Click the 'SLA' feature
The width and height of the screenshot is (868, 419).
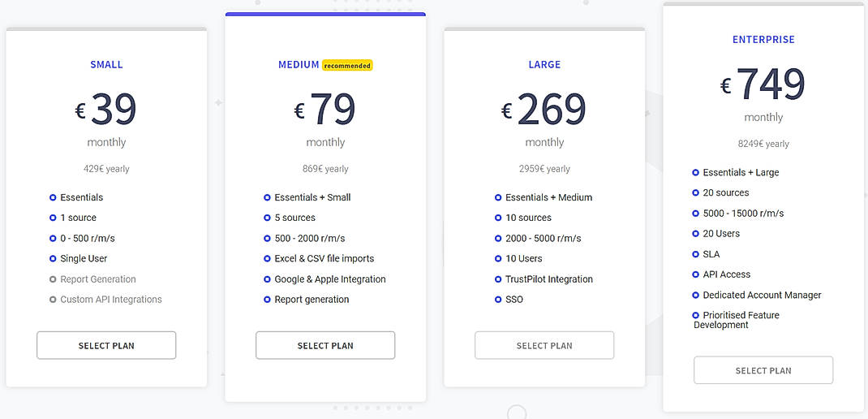pos(711,254)
